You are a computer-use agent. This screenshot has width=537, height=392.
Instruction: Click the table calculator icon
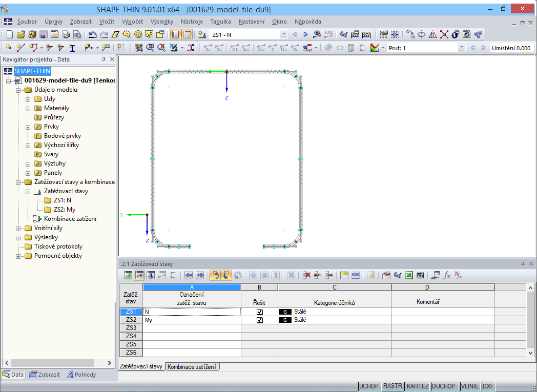click(420, 275)
